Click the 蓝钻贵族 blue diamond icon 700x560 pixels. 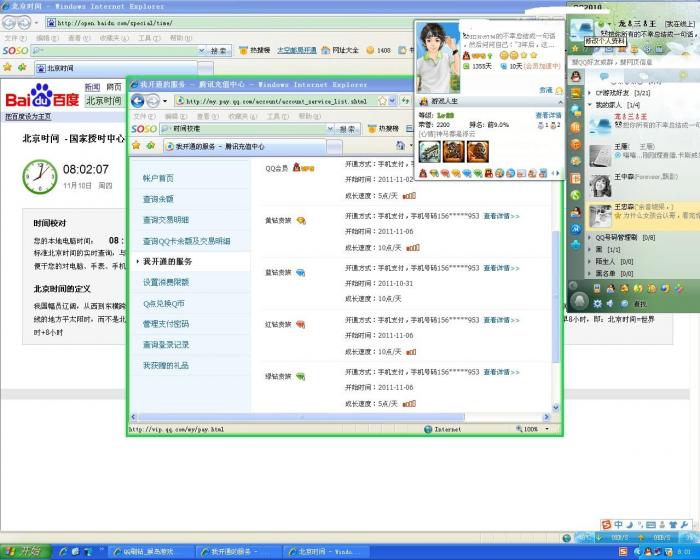click(300, 272)
